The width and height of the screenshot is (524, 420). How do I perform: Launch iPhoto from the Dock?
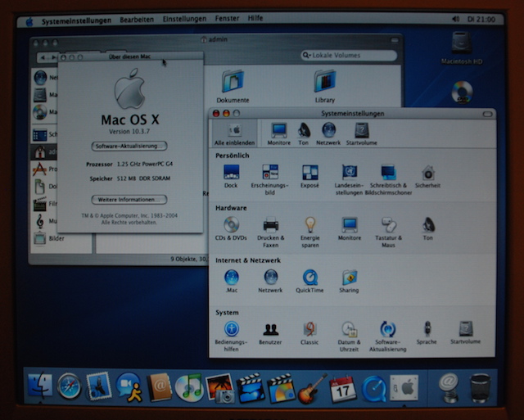[x=220, y=388]
